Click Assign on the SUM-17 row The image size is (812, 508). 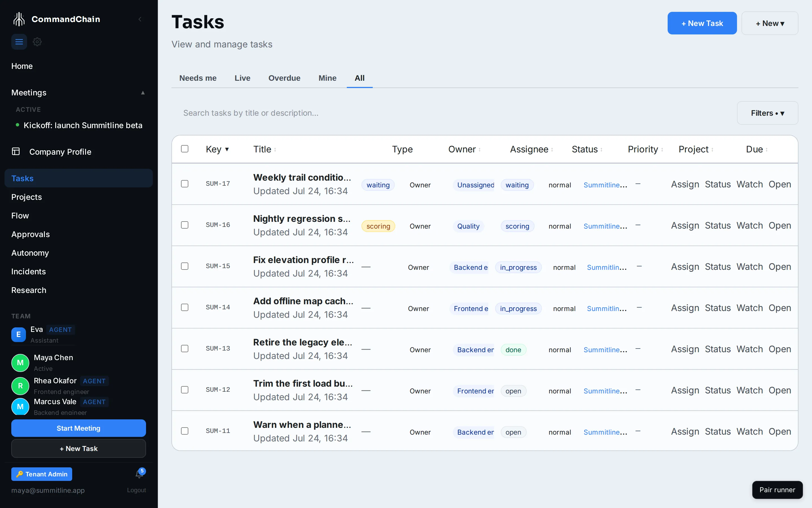point(685,185)
